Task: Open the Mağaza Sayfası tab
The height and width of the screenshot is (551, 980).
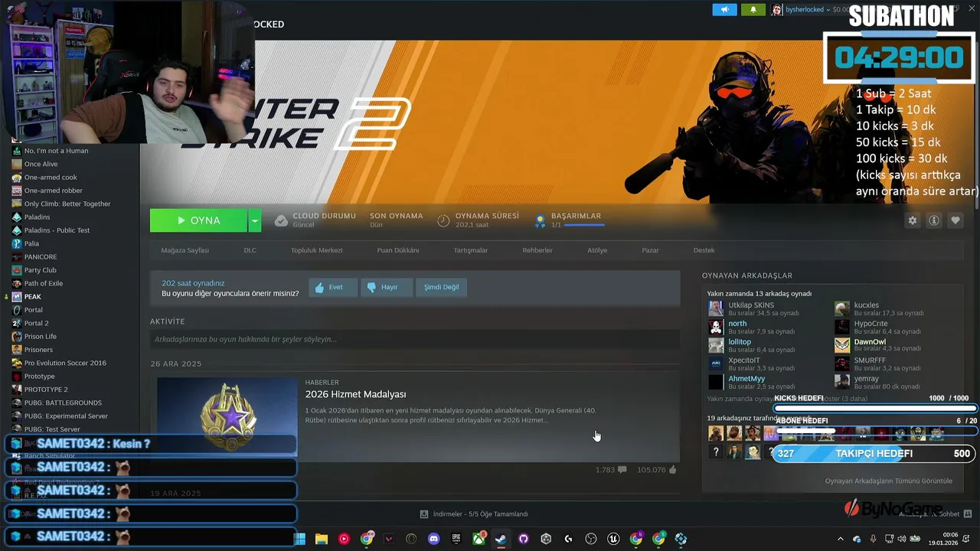Action: tap(185, 250)
